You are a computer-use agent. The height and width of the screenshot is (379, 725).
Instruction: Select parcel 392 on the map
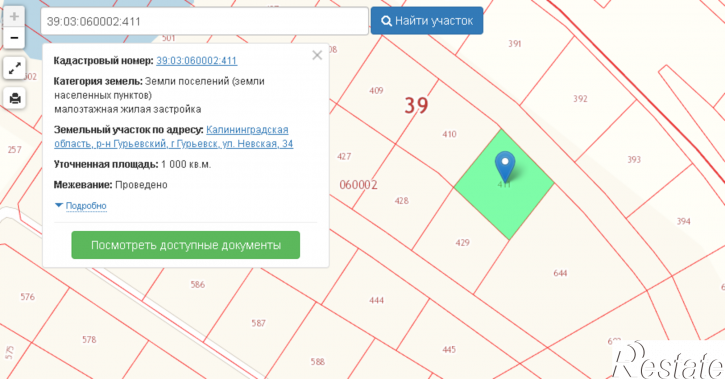[580, 99]
